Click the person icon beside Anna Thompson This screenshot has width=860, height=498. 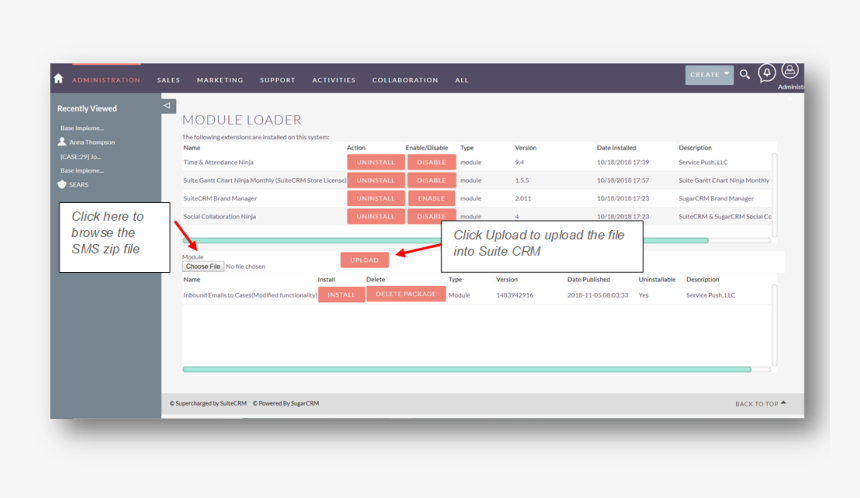[x=62, y=142]
